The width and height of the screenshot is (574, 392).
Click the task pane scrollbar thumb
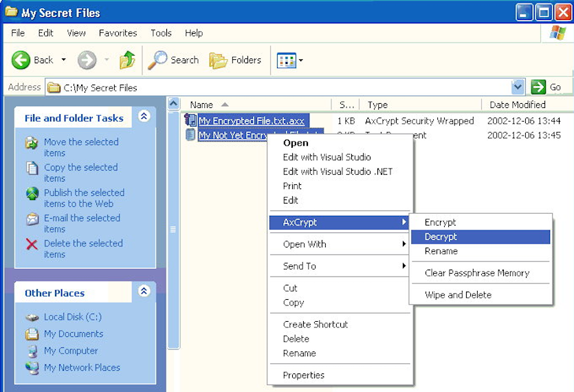pos(173,230)
